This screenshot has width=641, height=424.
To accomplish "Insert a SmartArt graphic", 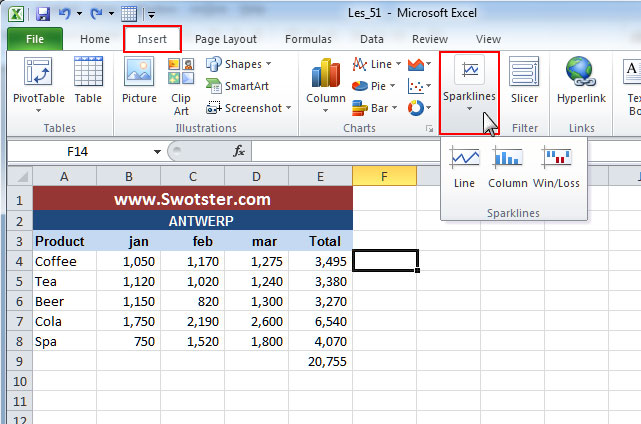I will pyautogui.click(x=237, y=86).
